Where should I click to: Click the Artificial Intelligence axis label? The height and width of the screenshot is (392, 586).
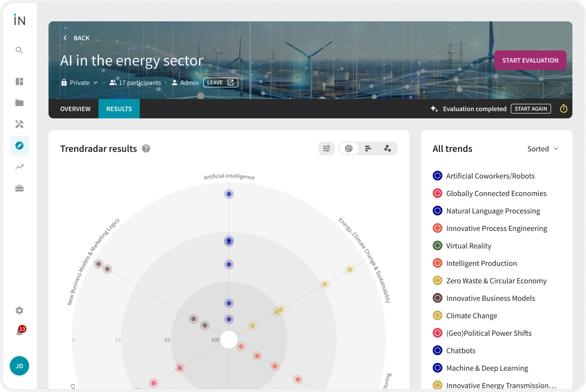click(x=229, y=177)
